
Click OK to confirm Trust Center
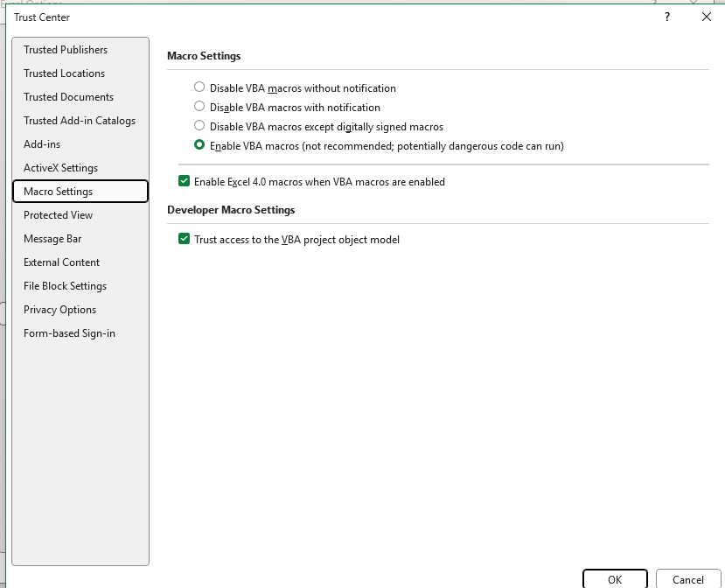pyautogui.click(x=615, y=579)
